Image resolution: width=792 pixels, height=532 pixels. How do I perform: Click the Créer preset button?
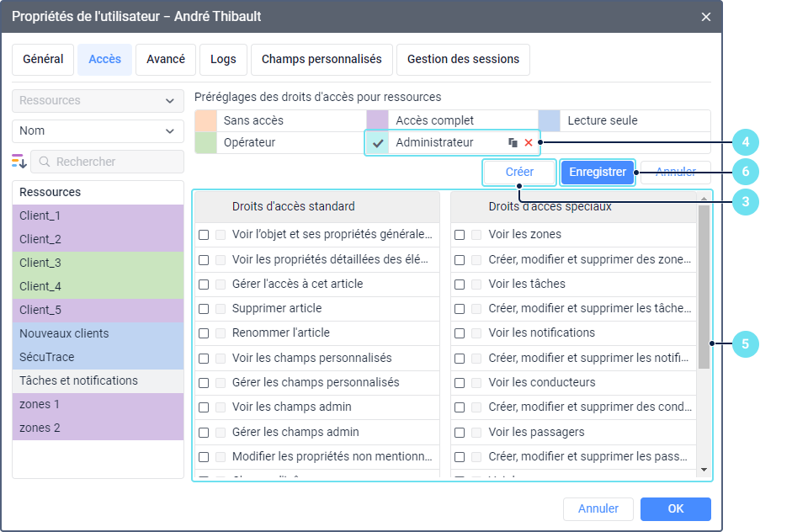[519, 173]
